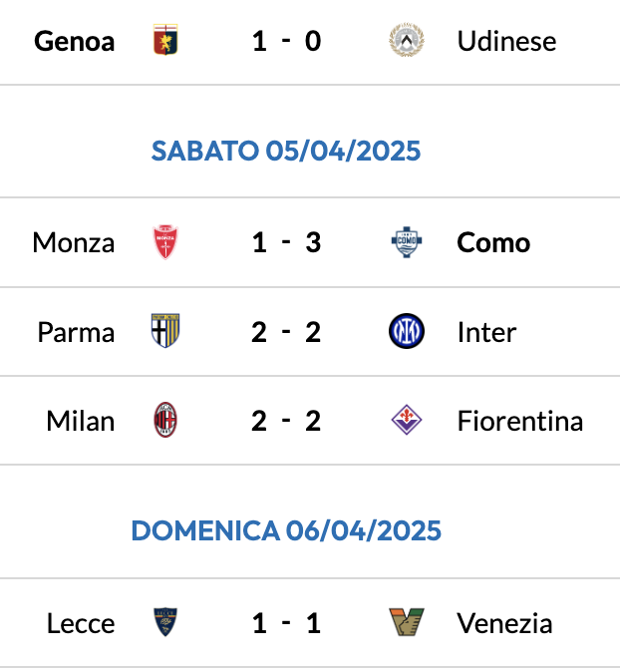Open the Parma–Inter 2 - 2 score
The height and width of the screenshot is (672, 620).
pos(286,331)
